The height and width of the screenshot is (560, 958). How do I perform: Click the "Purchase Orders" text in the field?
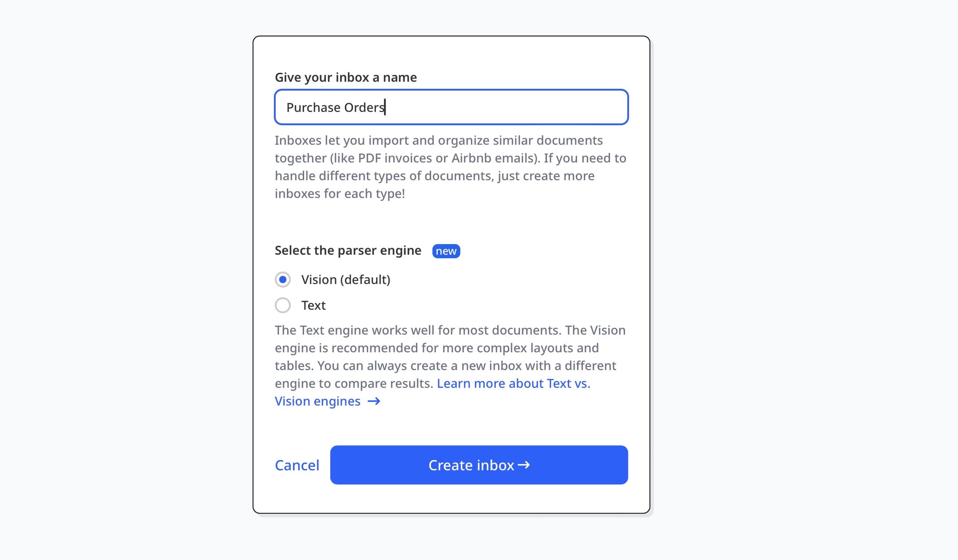[335, 107]
